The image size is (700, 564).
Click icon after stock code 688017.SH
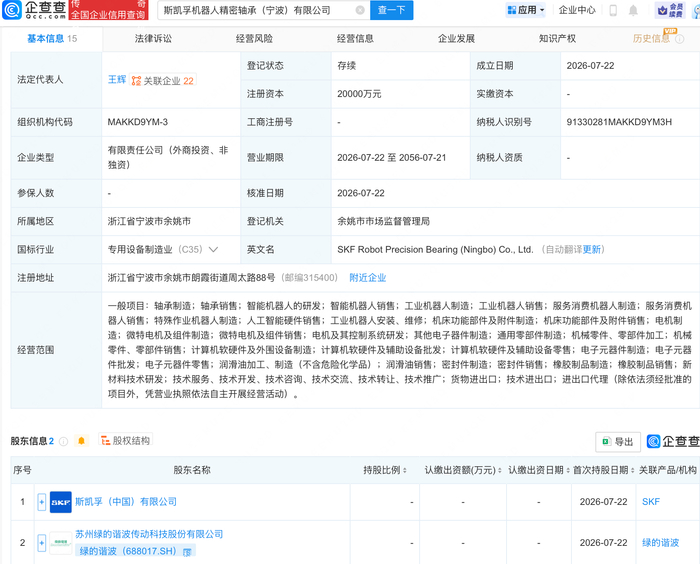click(187, 552)
